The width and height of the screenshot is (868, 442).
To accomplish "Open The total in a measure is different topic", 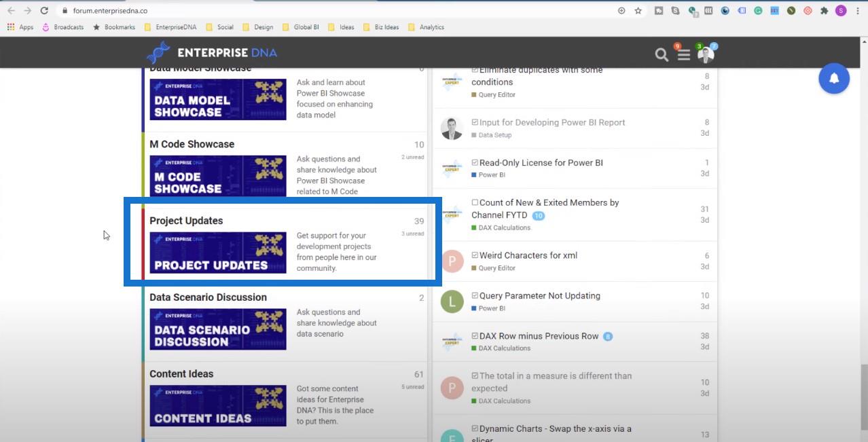I will 551,382.
